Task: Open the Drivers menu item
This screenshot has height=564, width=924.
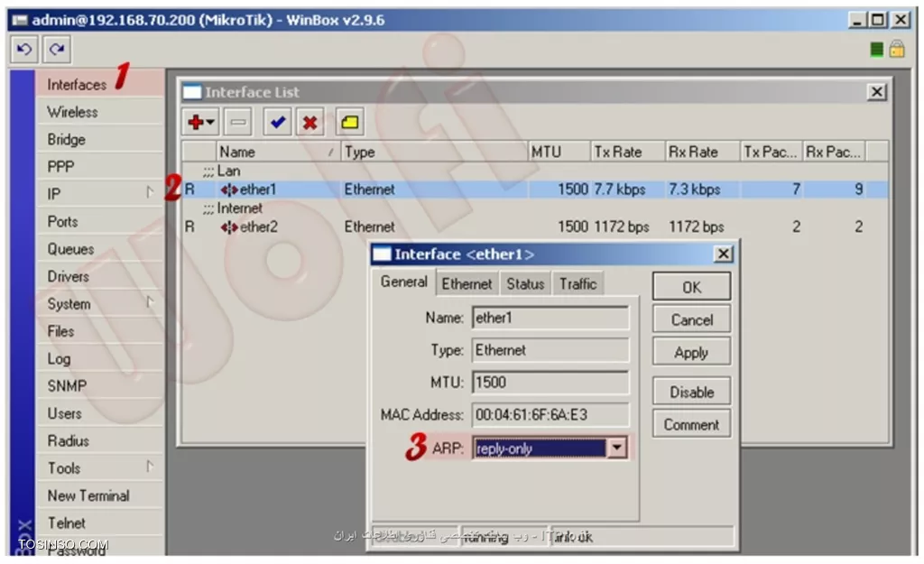Action: point(100,276)
